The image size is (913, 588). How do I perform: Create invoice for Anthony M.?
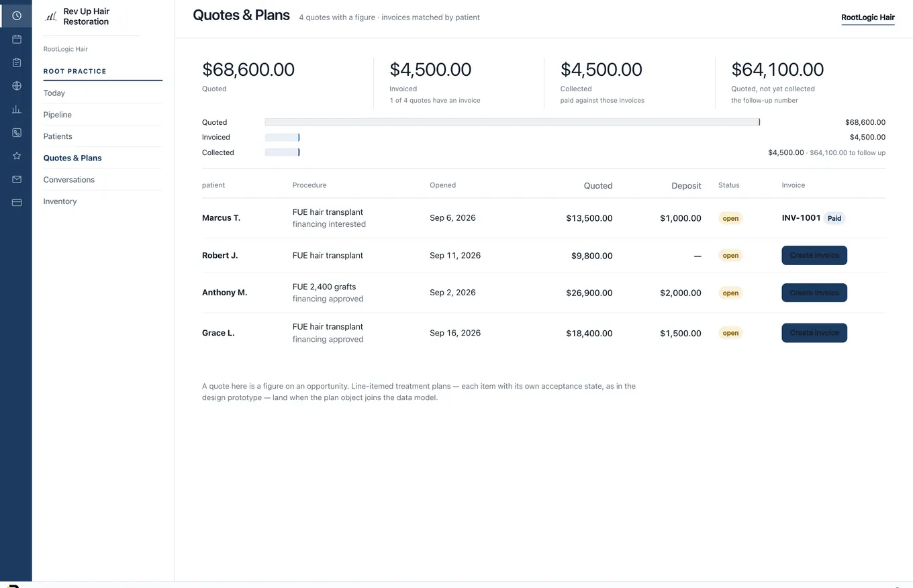[814, 293]
